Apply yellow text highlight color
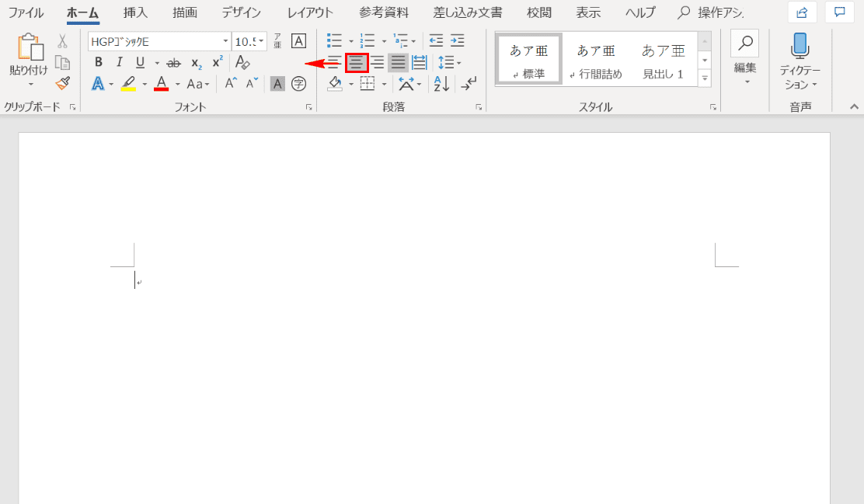Viewport: 864px width, 504px height. [x=128, y=84]
